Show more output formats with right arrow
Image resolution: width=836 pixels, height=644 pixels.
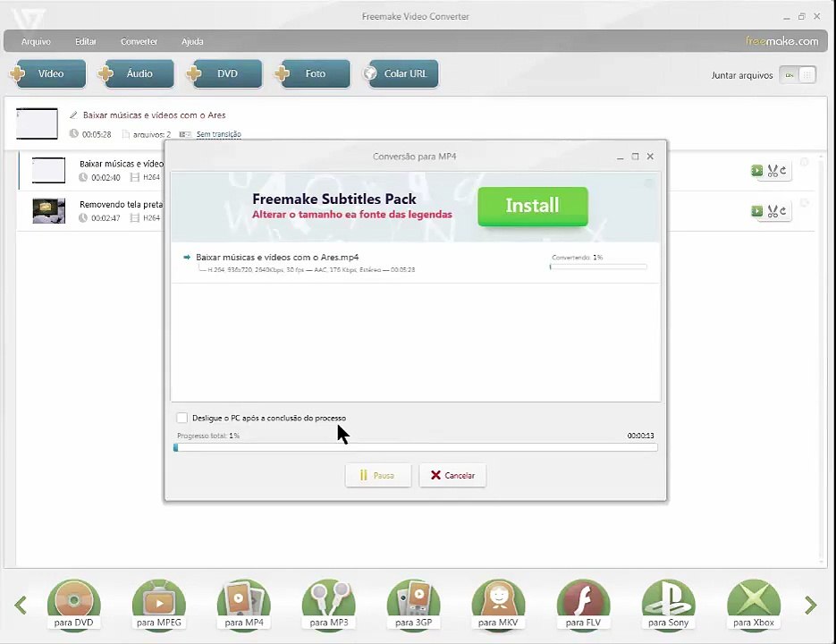(x=811, y=605)
